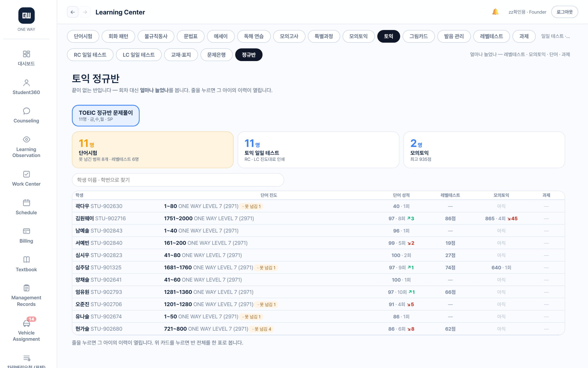588x368 pixels.
Task: Click the forward arrow button
Action: [x=85, y=12]
